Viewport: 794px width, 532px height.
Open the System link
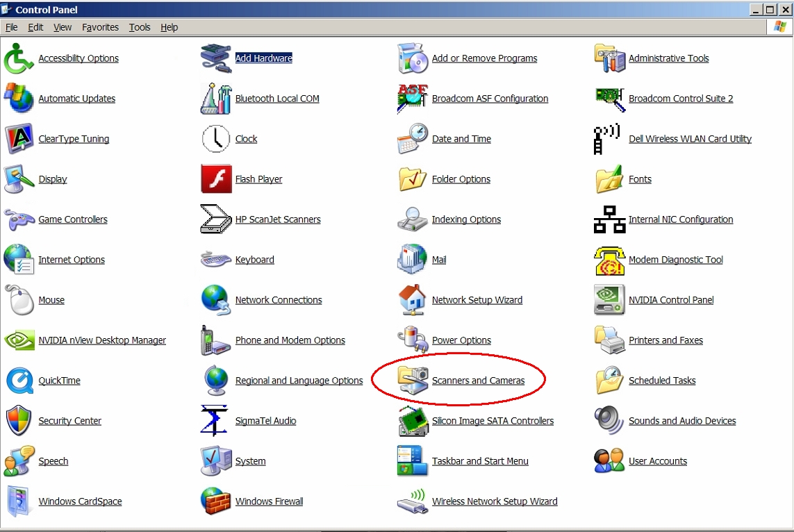[x=250, y=461]
